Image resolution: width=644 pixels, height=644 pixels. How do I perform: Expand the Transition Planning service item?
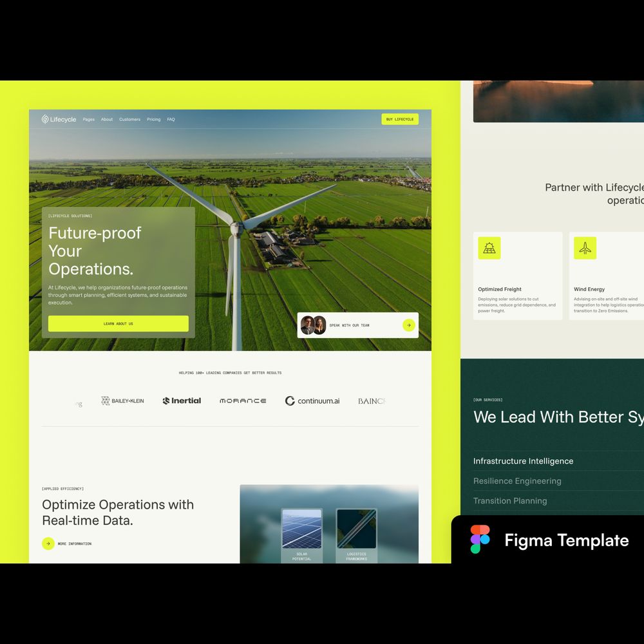(510, 501)
